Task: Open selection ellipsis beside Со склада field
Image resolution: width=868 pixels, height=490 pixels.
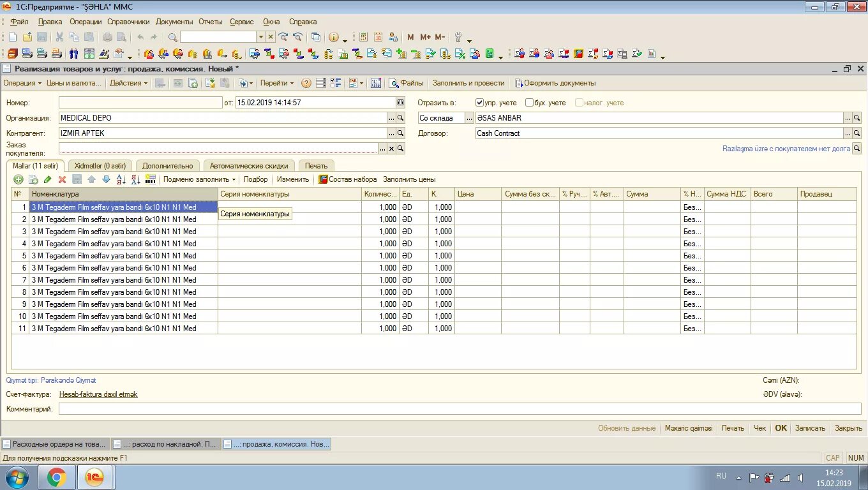Action: tap(470, 118)
